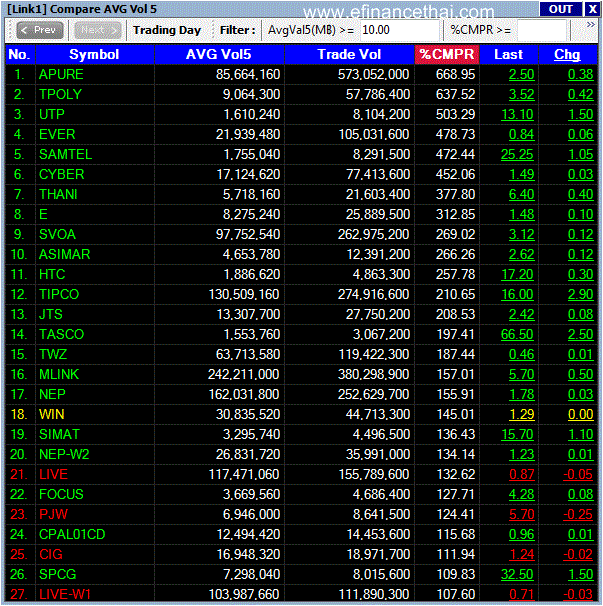Select the ASIMAR symbol
The width and height of the screenshot is (603, 606).
pos(65,255)
